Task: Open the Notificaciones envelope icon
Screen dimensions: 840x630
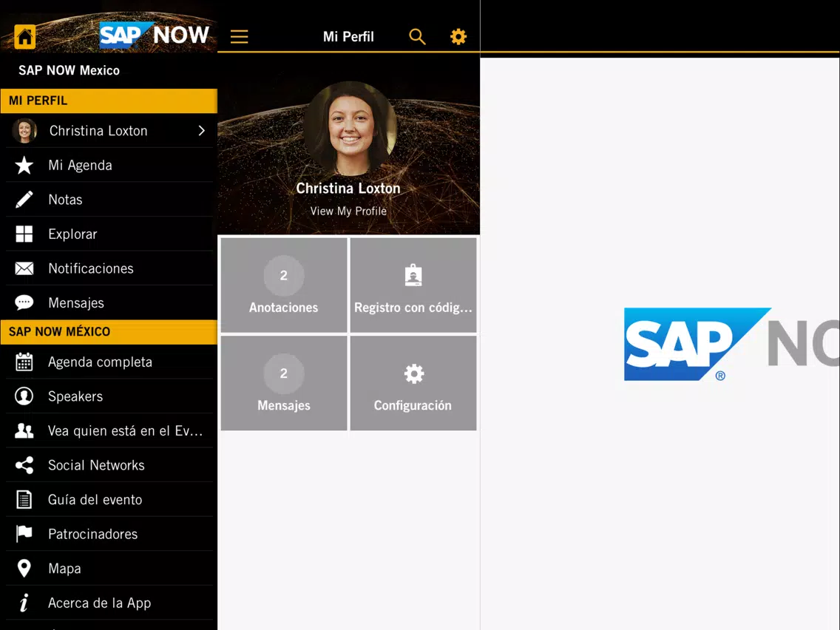Action: tap(24, 268)
